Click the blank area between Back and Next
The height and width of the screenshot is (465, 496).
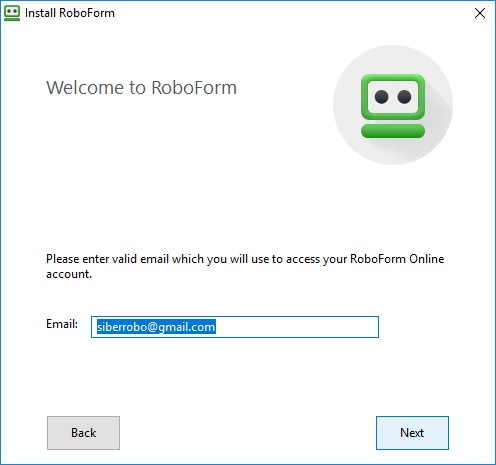[x=248, y=433]
